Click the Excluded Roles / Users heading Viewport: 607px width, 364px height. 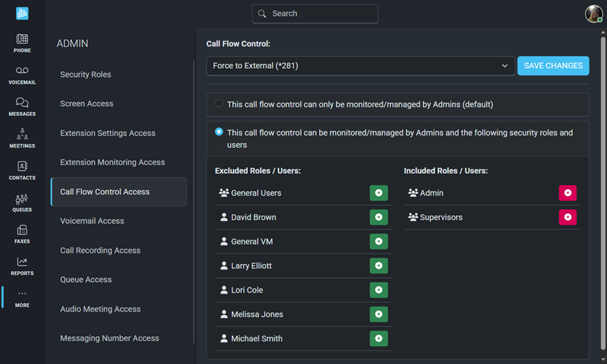(x=258, y=171)
